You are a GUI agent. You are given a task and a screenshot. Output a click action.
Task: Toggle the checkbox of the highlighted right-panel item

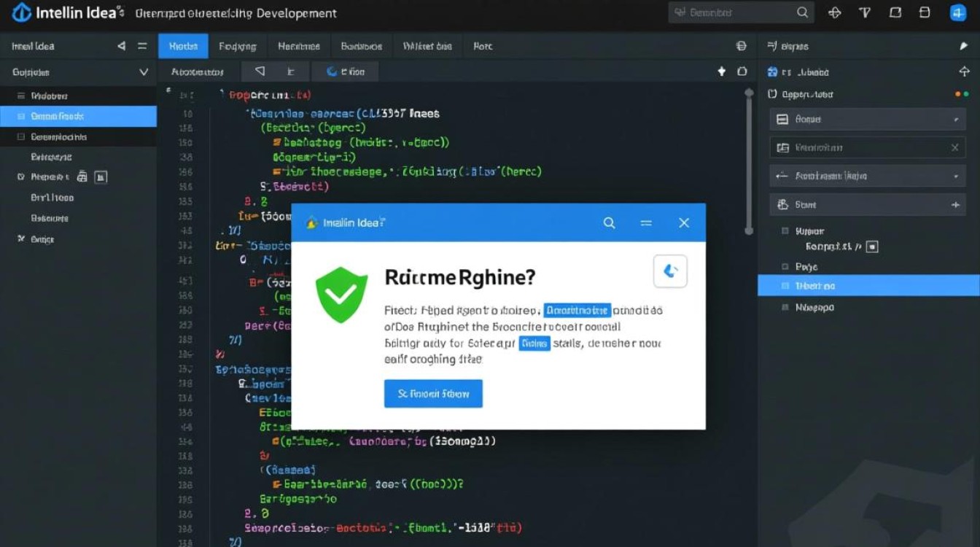coord(785,287)
